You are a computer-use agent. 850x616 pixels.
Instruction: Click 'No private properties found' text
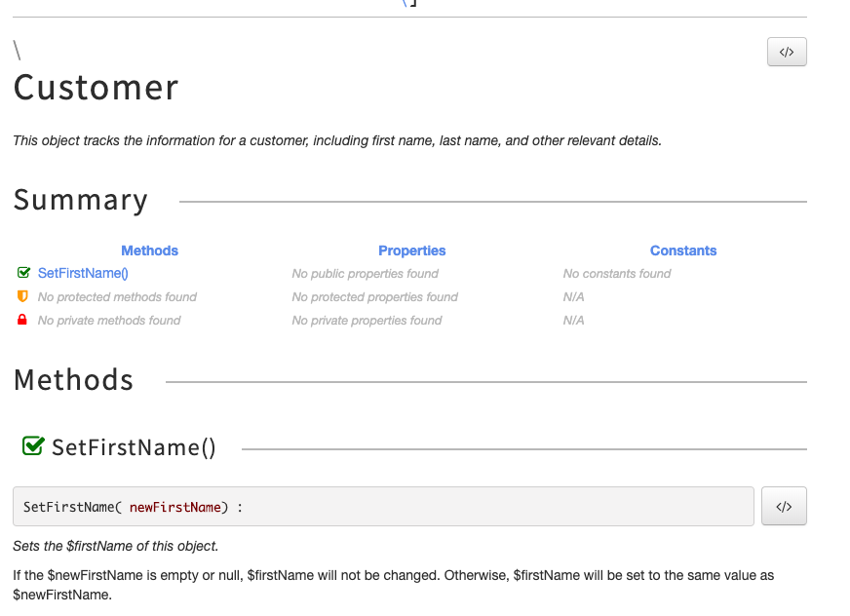367,321
